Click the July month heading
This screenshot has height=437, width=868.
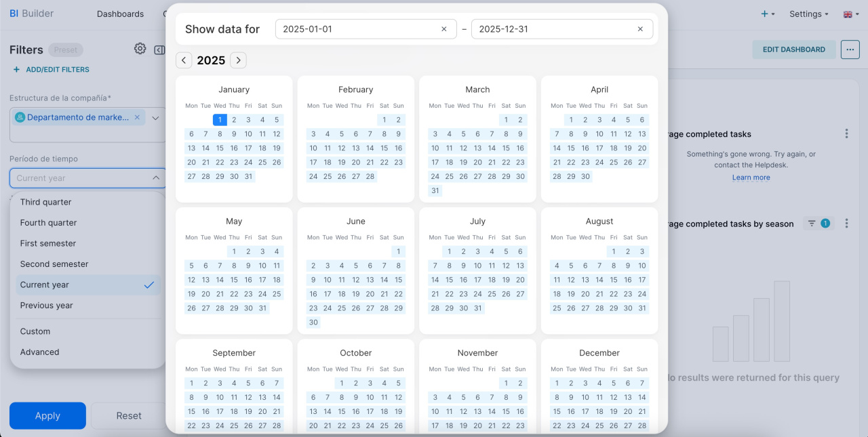[x=477, y=221]
